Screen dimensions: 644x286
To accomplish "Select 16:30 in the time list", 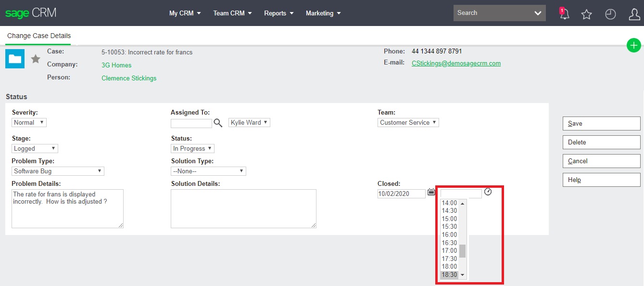I will (450, 243).
